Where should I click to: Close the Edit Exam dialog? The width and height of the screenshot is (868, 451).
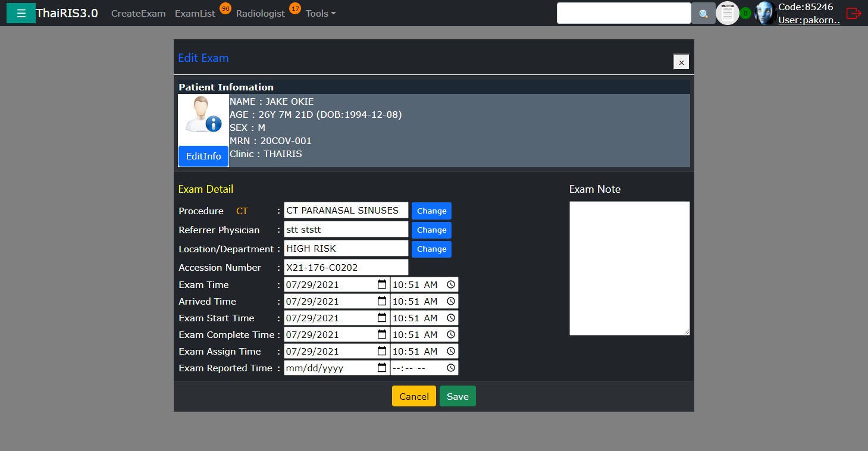(681, 62)
